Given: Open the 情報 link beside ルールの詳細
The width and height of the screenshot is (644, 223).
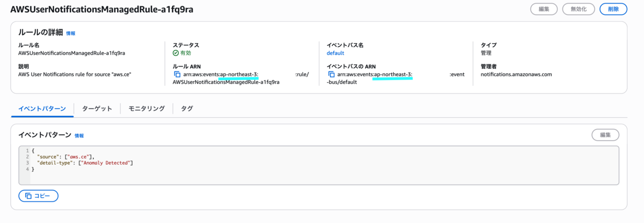Looking at the screenshot, I should coord(71,33).
